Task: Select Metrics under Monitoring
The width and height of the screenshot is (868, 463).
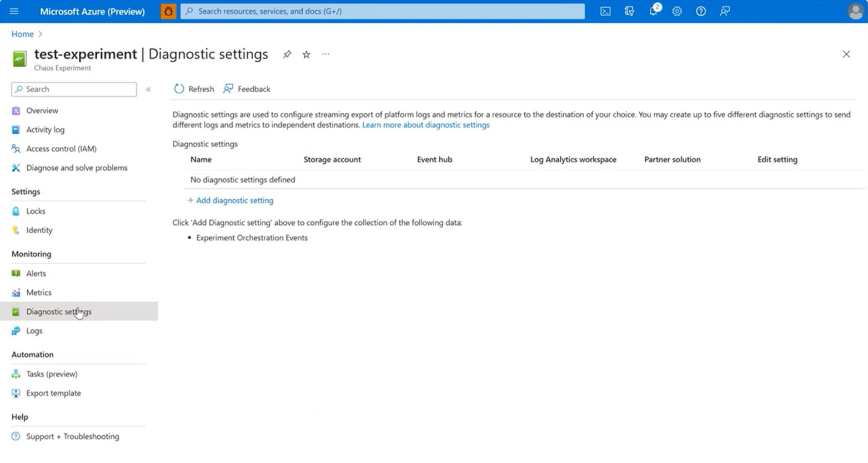Action: 38,293
